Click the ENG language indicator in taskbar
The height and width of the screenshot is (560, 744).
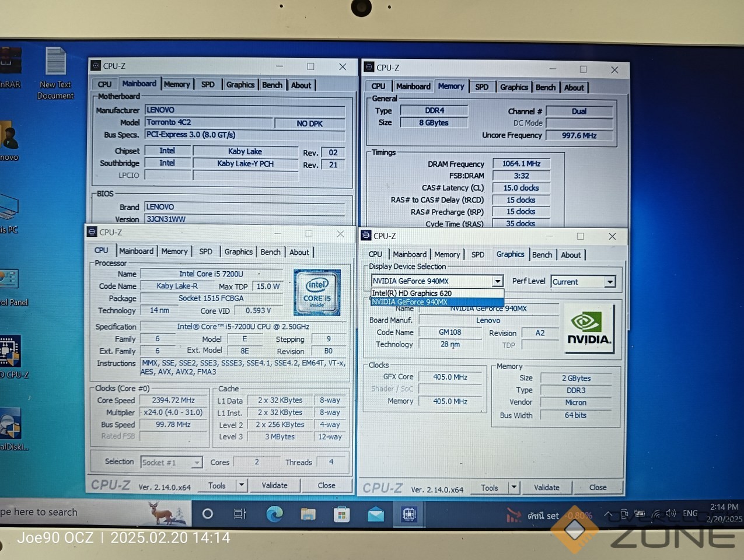(690, 513)
